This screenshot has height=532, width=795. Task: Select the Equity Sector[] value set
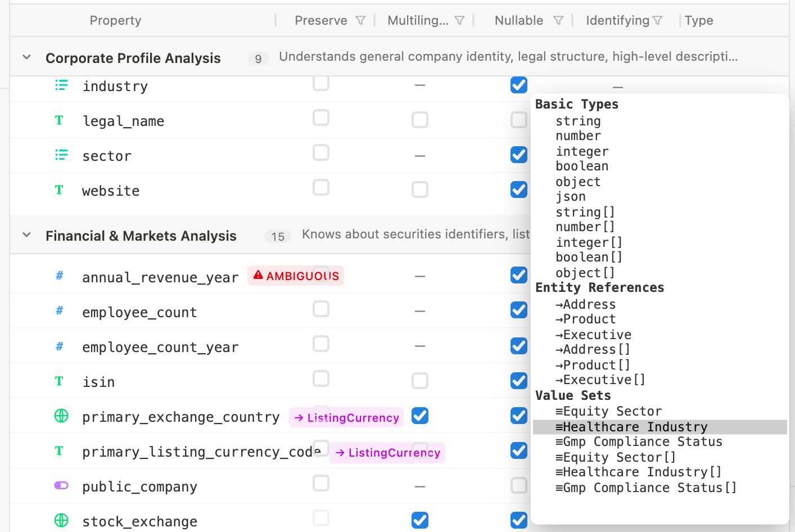click(x=616, y=457)
